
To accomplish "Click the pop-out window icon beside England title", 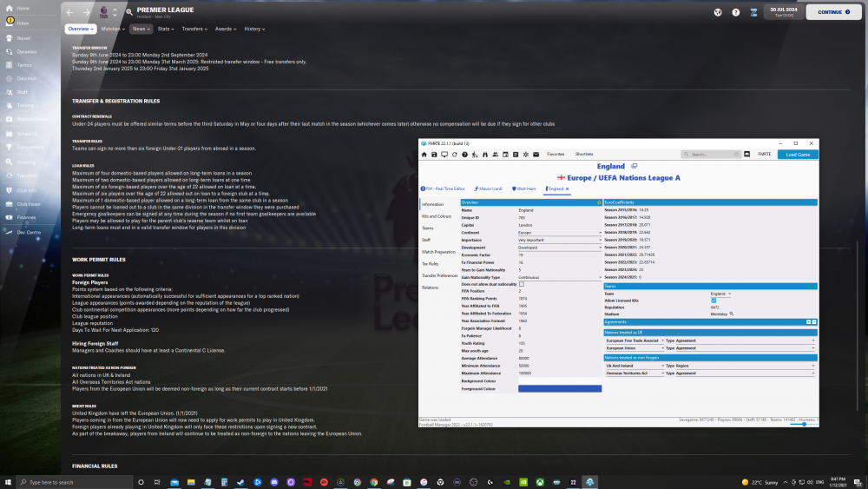I will 635,166.
